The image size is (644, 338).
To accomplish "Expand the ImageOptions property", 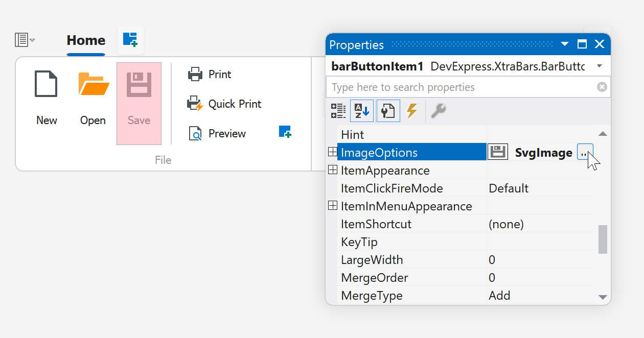I will [x=332, y=152].
